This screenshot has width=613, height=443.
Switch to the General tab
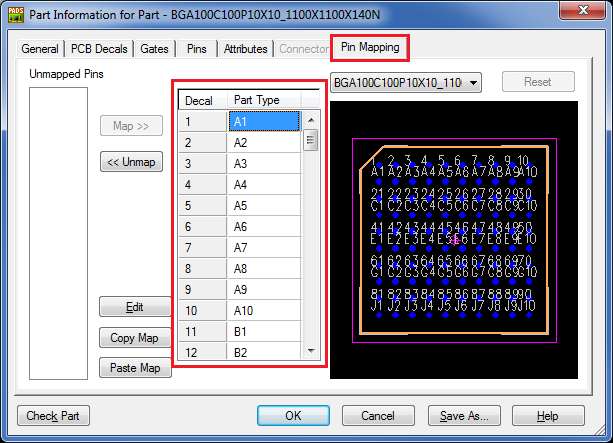[40, 49]
